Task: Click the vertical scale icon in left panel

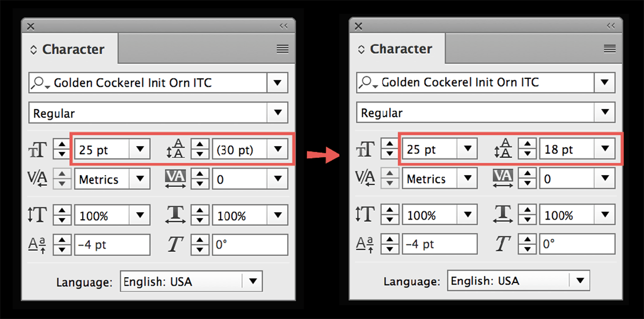Action: click(x=38, y=216)
